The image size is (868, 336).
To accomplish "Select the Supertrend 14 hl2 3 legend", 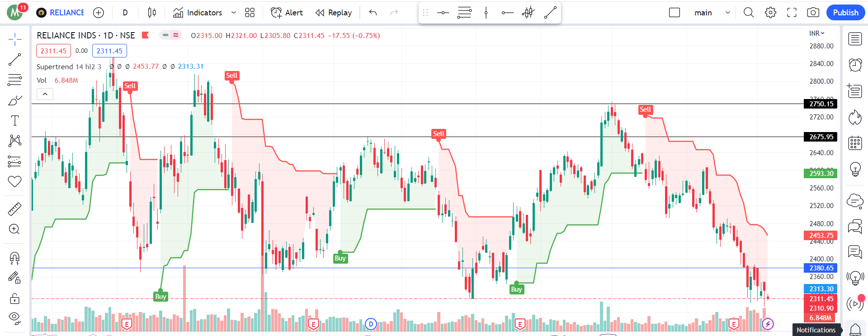I will coord(69,66).
